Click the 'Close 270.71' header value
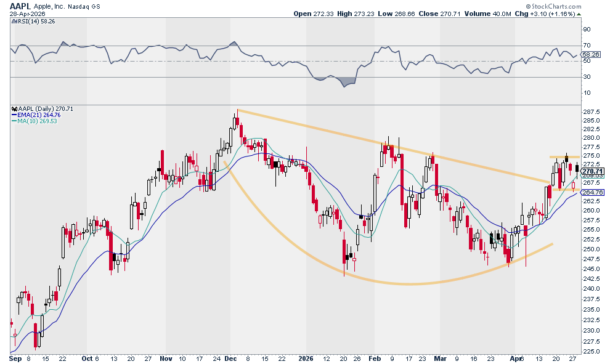 tap(439, 14)
